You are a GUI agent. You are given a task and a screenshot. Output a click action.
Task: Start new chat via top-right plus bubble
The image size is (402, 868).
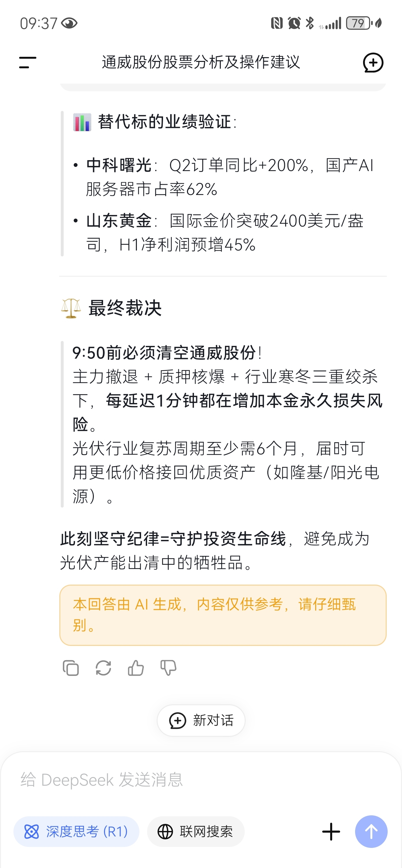[x=373, y=63]
